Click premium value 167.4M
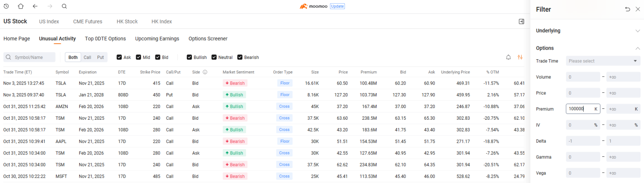This screenshot has width=644, height=183. coord(369,107)
